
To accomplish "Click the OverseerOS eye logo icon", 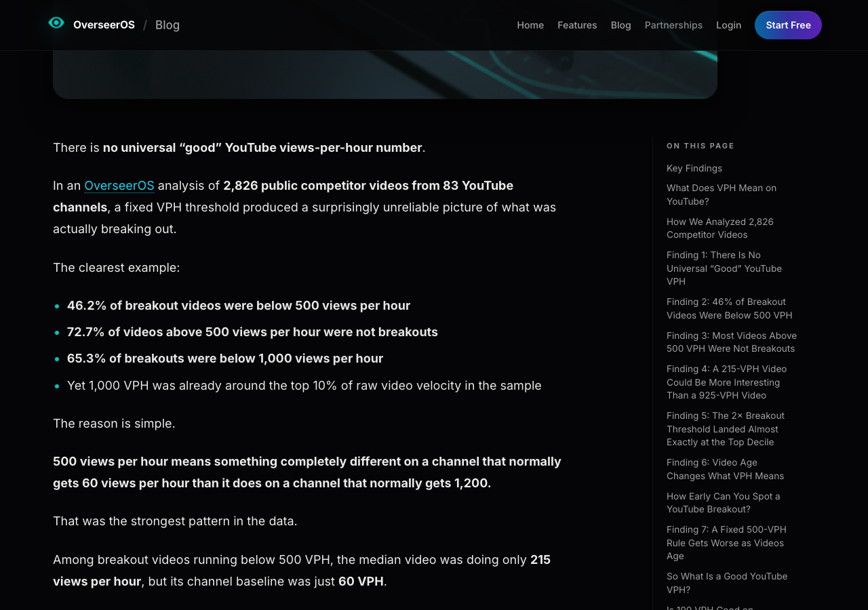I will pos(56,23).
